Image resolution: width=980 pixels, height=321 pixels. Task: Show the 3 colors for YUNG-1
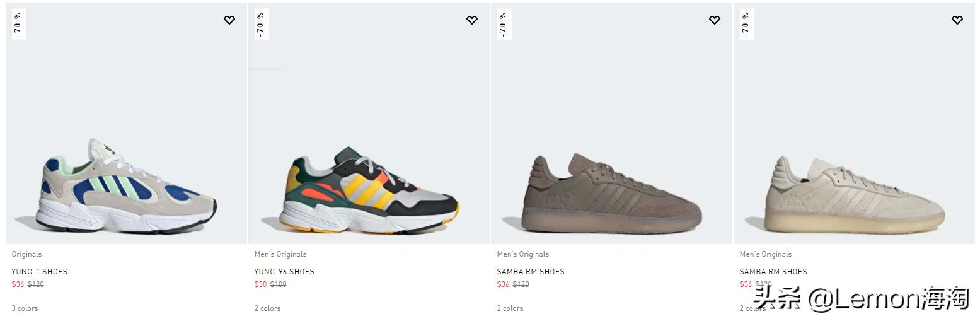tap(25, 308)
